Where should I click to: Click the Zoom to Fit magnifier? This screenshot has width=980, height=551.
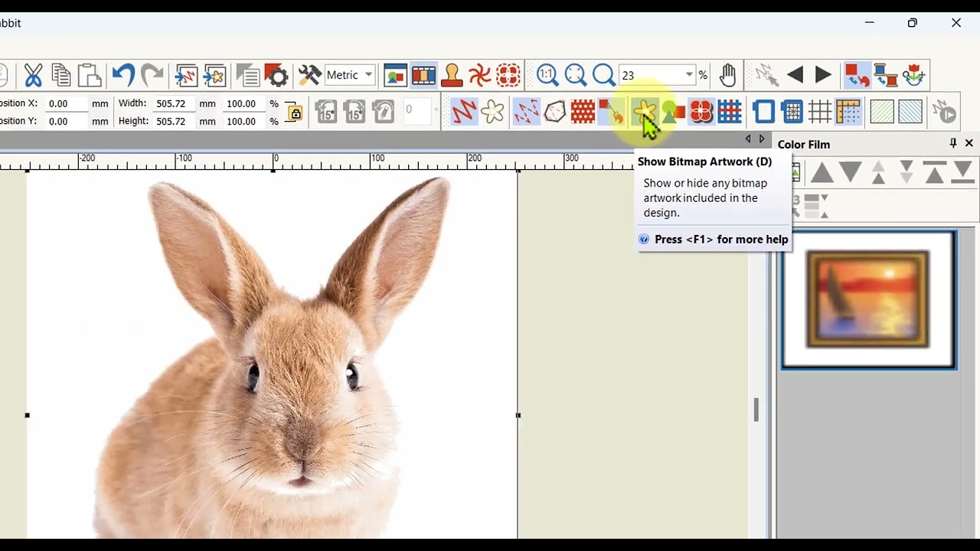point(575,75)
